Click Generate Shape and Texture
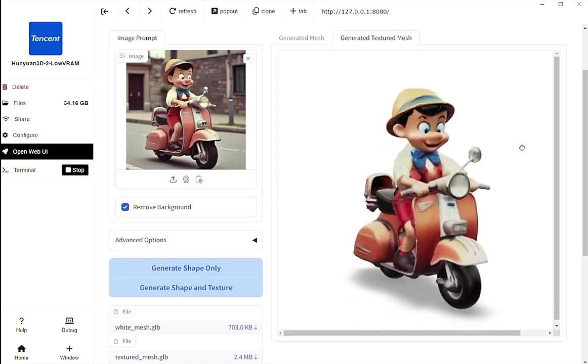Image resolution: width=588 pixels, height=364 pixels. [x=186, y=288]
